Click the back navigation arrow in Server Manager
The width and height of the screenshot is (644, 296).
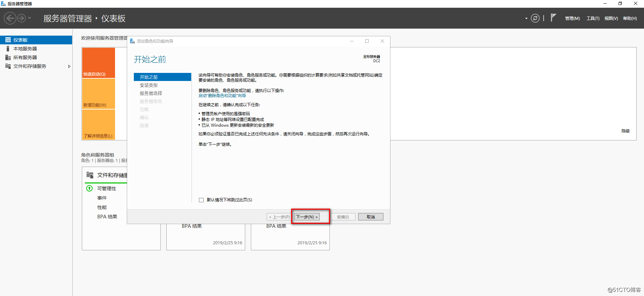click(x=10, y=18)
